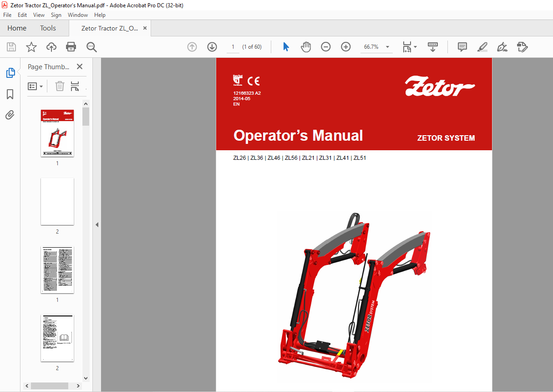Viewport: 553px width, 392px height.
Task: Open the View menu
Action: (x=39, y=15)
